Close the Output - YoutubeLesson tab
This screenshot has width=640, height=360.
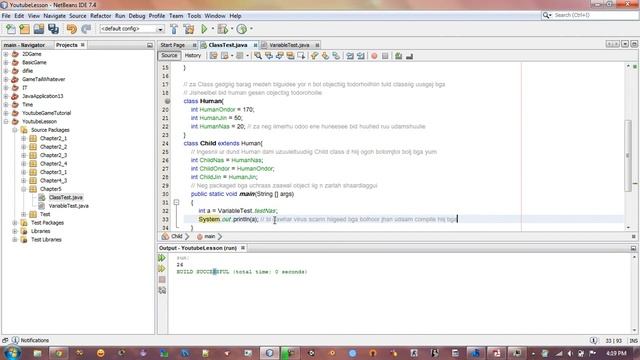[243, 248]
